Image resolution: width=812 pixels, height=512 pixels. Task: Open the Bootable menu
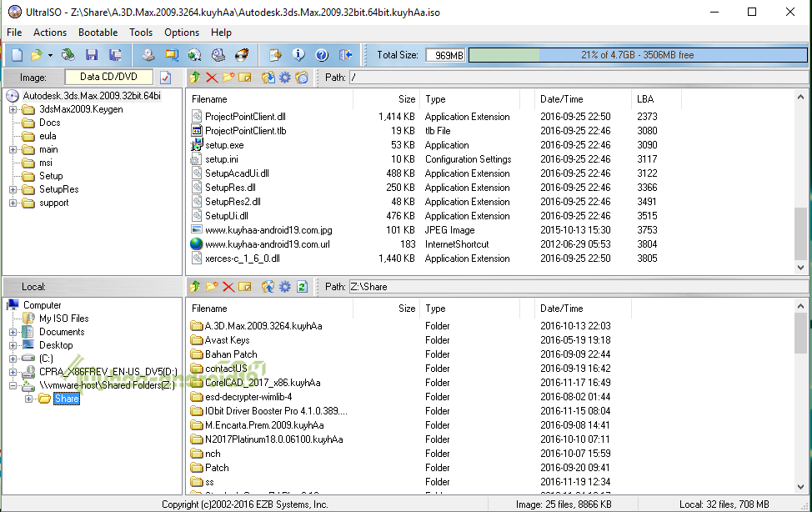point(98,33)
